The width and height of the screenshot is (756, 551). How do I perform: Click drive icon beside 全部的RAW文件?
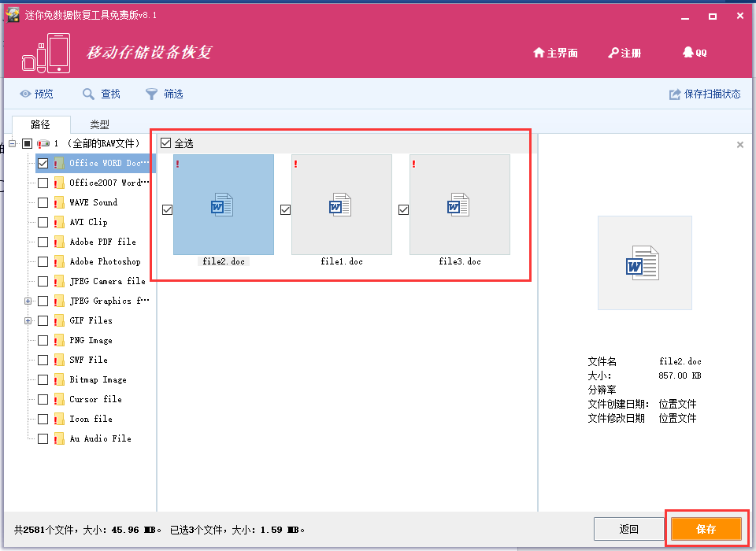[x=43, y=143]
